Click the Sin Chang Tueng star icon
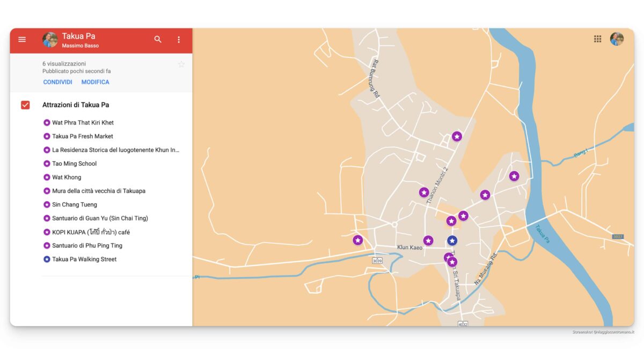The width and height of the screenshot is (644, 362). click(x=46, y=204)
